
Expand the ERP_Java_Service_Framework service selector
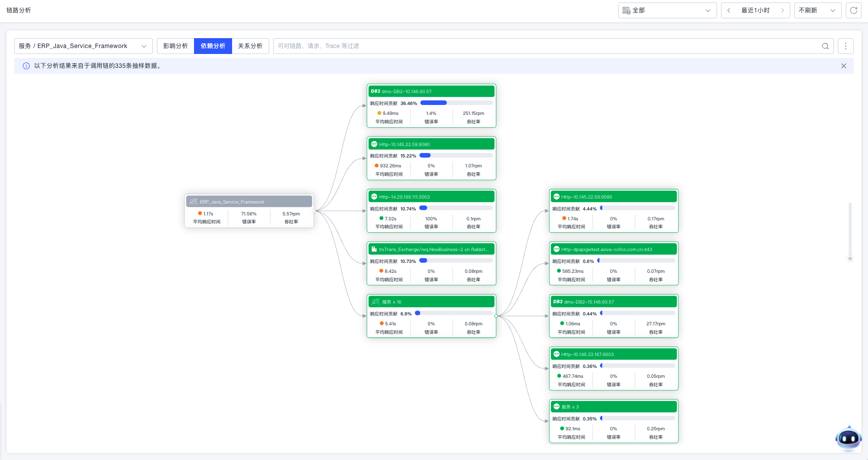83,46
